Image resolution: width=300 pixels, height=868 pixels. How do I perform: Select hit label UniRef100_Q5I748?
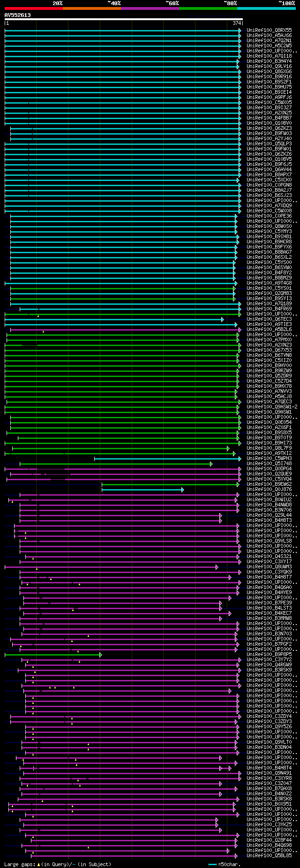(269, 464)
